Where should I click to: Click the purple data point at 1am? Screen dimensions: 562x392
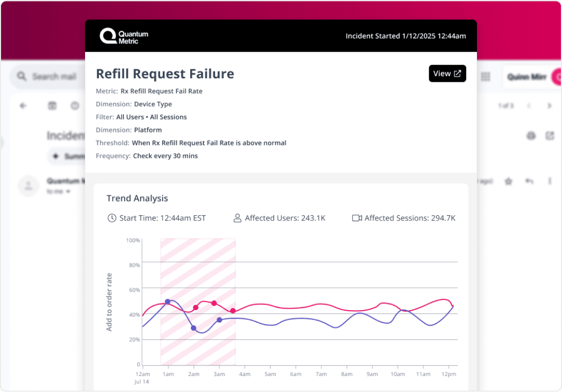pos(167,301)
